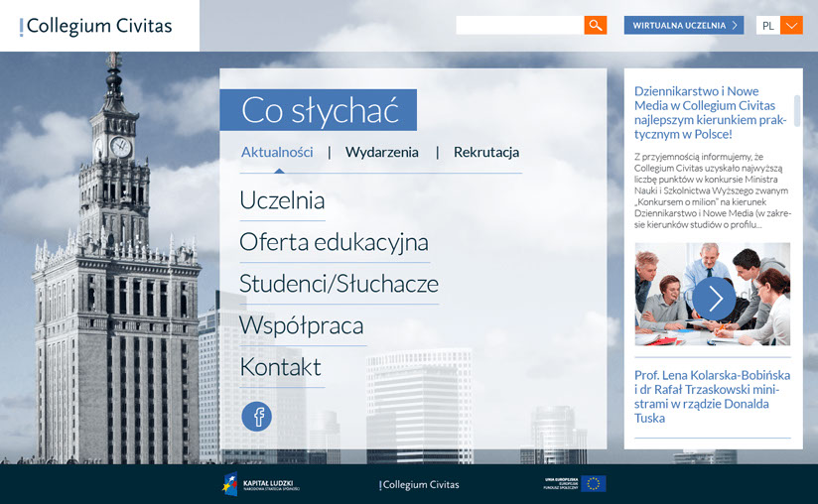The height and width of the screenshot is (504, 818).
Task: Click the news photo of people meeting
Action: [x=713, y=294]
